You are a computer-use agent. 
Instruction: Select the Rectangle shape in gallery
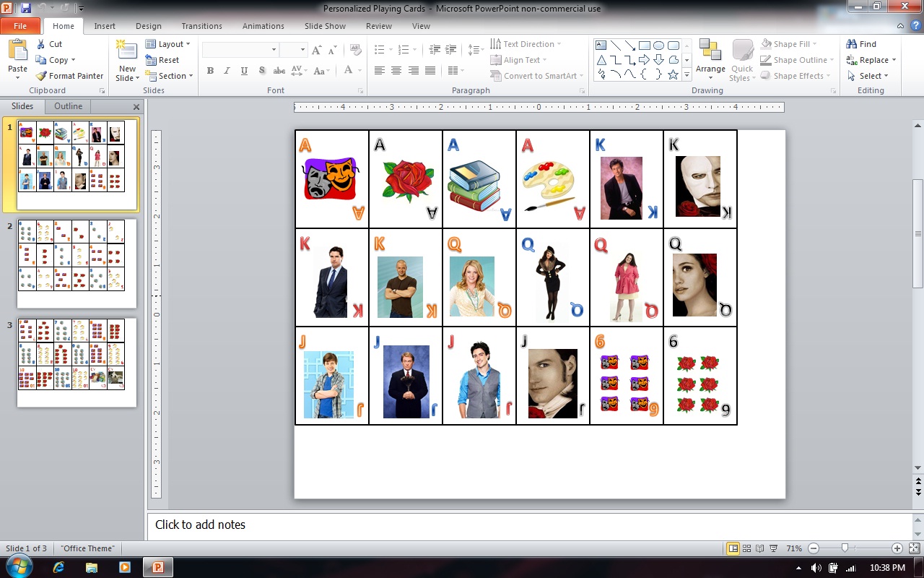tap(645, 45)
